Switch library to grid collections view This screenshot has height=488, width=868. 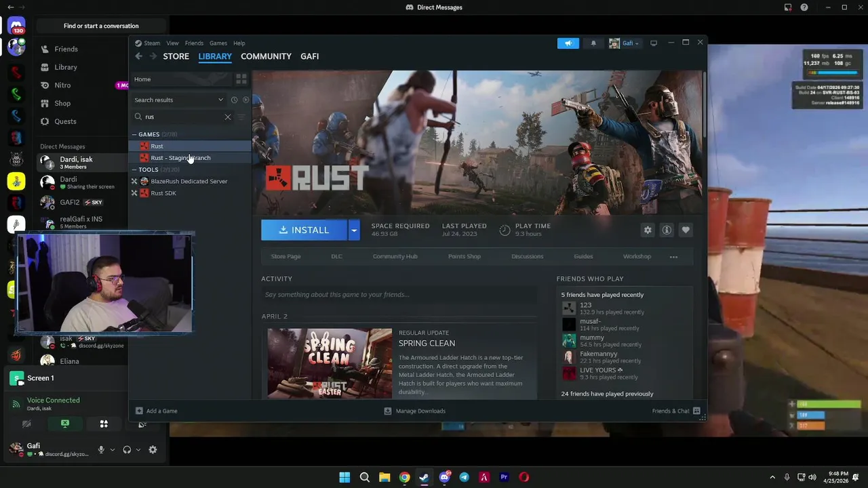point(241,79)
